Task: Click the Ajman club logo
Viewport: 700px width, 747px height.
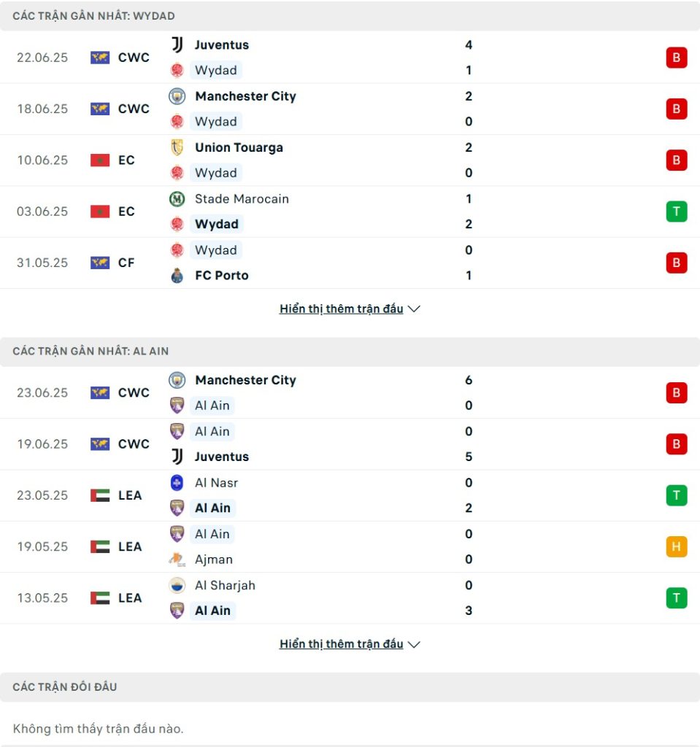Action: (177, 560)
